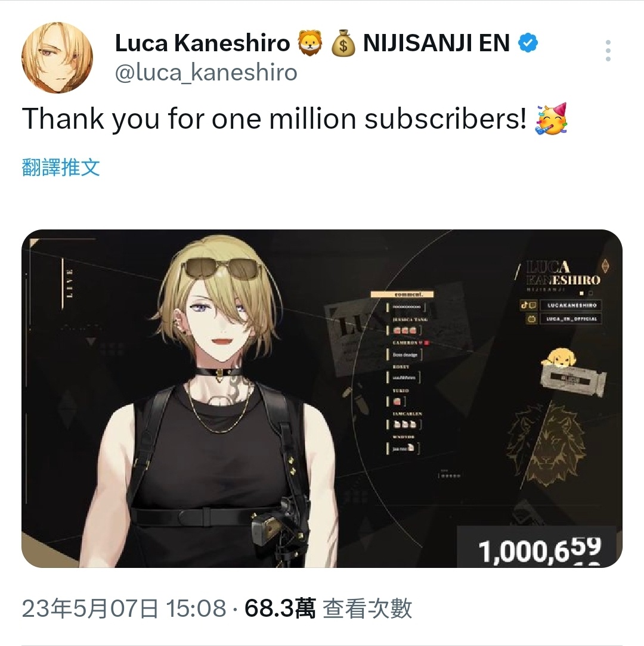Click the 1,000,659 subscriber counter
The height and width of the screenshot is (646, 644).
click(x=540, y=551)
